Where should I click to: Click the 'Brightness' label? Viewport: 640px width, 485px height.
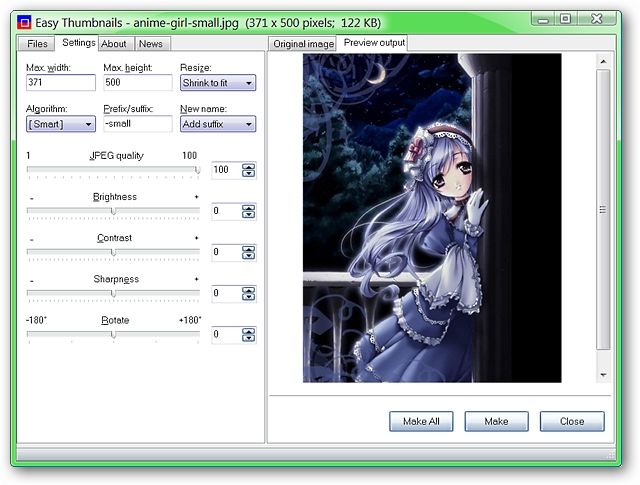point(115,197)
